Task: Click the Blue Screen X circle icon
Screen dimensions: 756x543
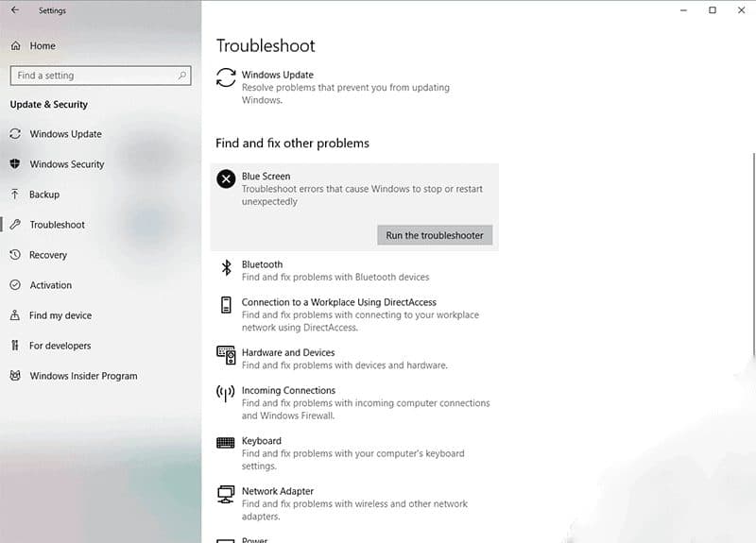Action: pos(226,178)
